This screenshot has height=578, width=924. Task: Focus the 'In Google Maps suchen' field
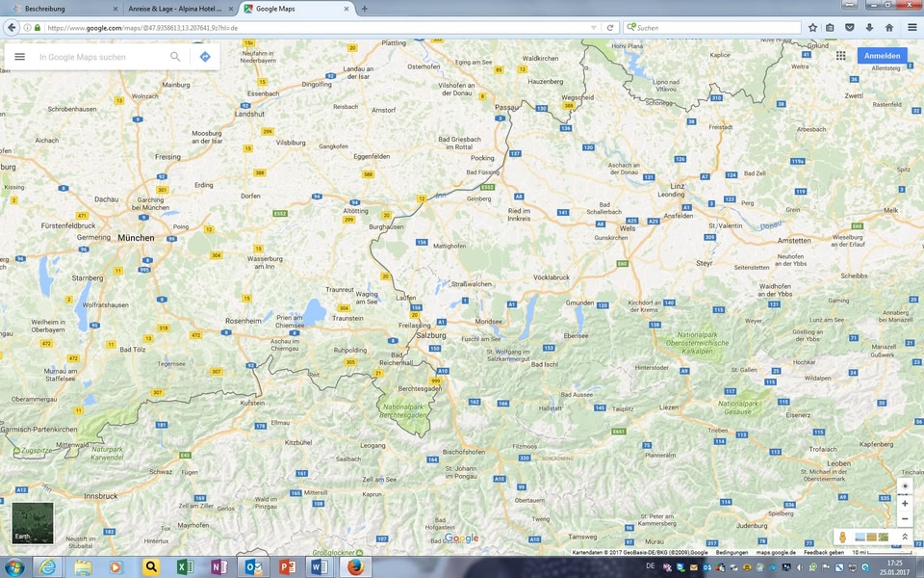[x=100, y=57]
